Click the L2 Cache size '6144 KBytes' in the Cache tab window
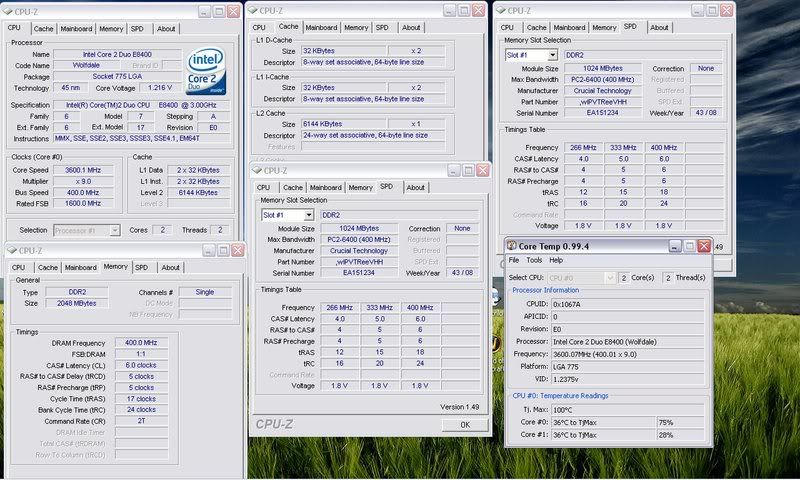Viewport: 800px width, 480px height. pyautogui.click(x=343, y=124)
